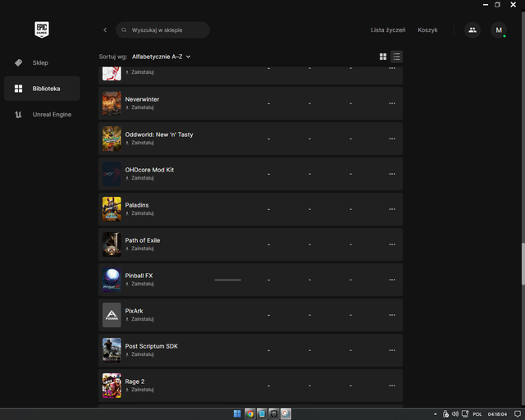Open the Sklep store page
Image resolution: width=525 pixels, height=420 pixels.
point(42,62)
